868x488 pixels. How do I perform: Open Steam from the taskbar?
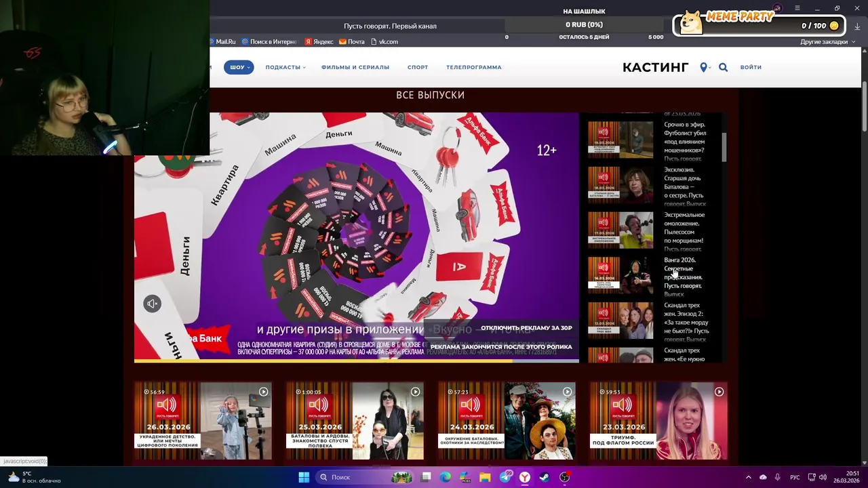[545, 477]
